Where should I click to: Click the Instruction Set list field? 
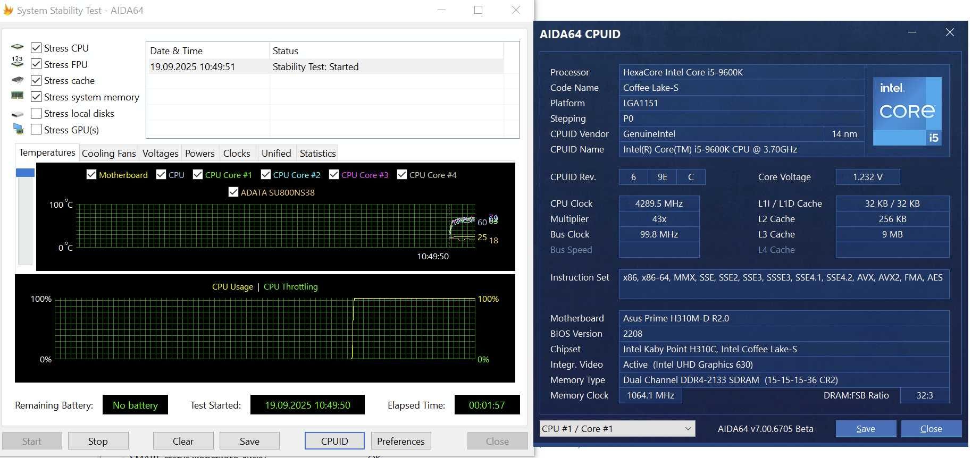click(x=784, y=284)
